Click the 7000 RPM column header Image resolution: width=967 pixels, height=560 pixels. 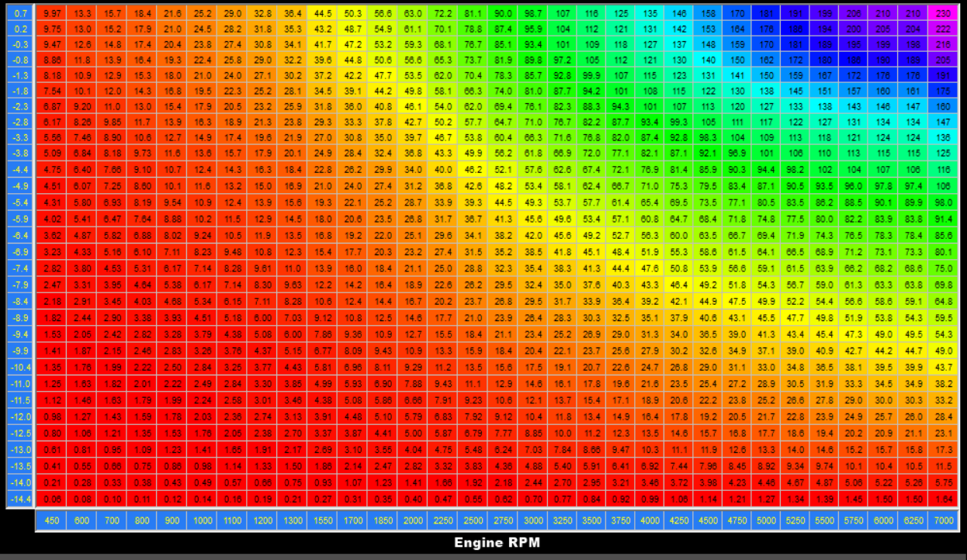(x=944, y=520)
